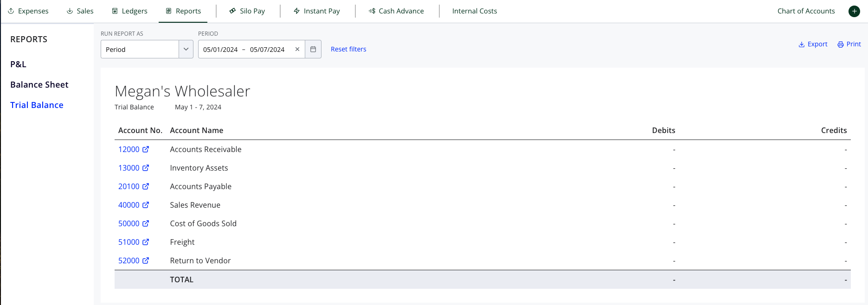868x305 pixels.
Task: Open Internal Costs tab
Action: [x=475, y=11]
